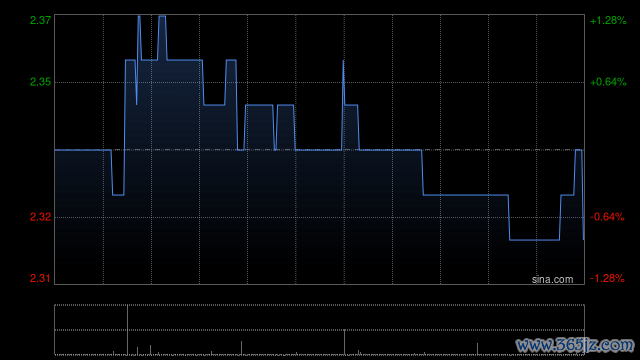Click the -1.28% percentage label

click(607, 278)
